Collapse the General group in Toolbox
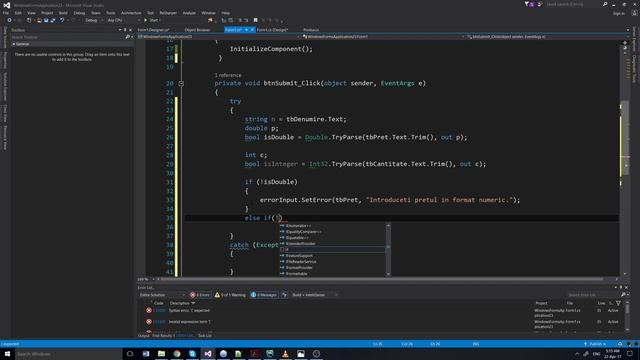The height and width of the screenshot is (360, 640). pyautogui.click(x=14, y=44)
